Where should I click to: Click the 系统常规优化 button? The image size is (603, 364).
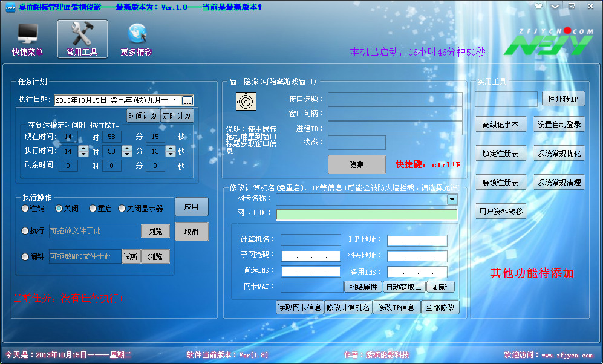pos(559,153)
